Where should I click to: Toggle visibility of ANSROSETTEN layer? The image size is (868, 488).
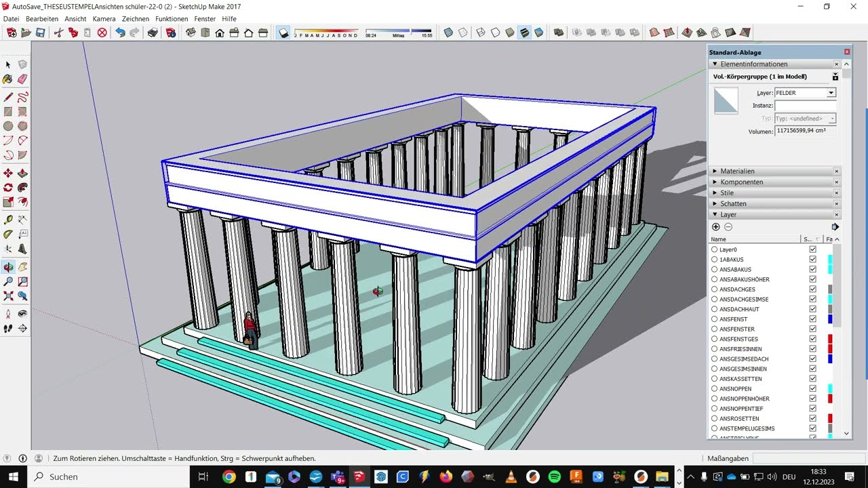tap(812, 419)
